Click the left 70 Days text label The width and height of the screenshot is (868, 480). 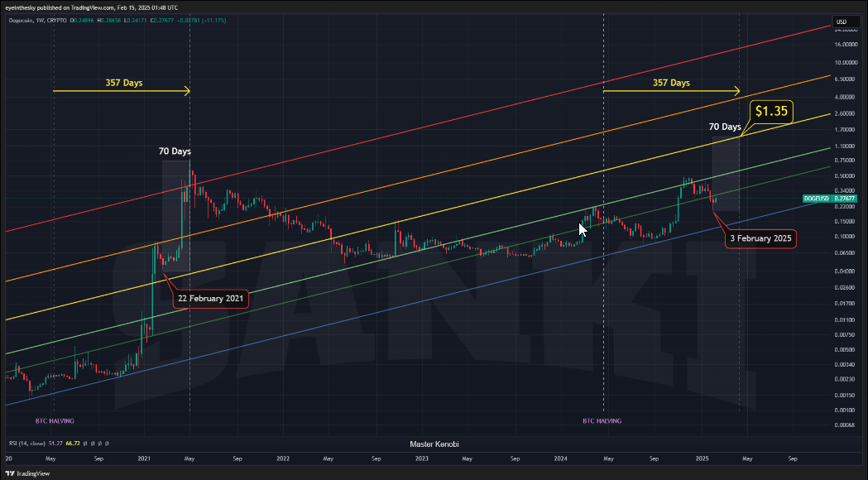[175, 151]
